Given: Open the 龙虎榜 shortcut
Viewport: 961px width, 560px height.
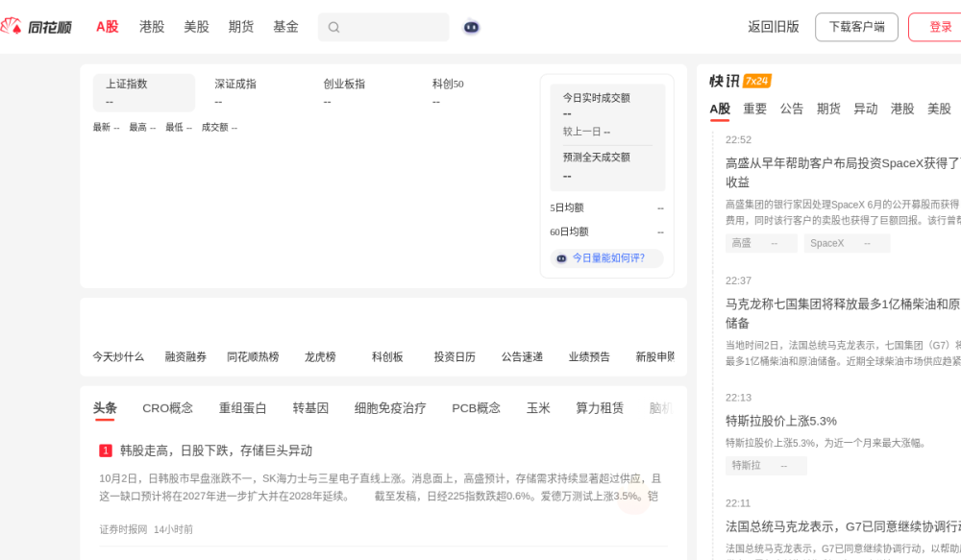Looking at the screenshot, I should pyautogui.click(x=320, y=357).
